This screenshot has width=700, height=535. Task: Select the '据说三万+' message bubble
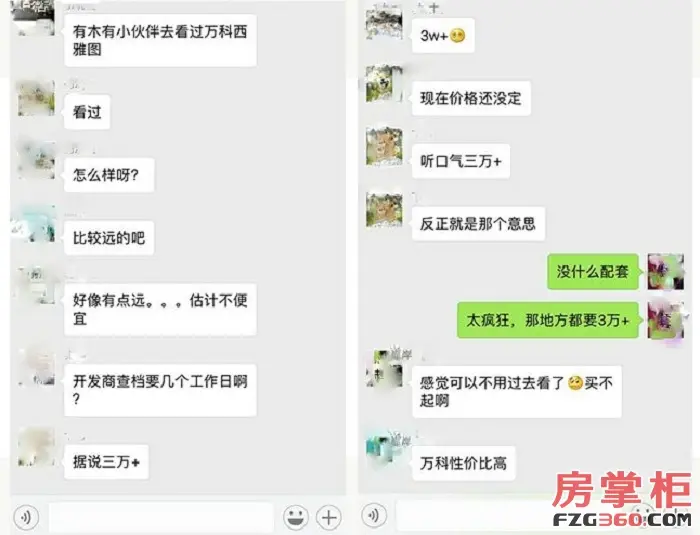pos(106,462)
